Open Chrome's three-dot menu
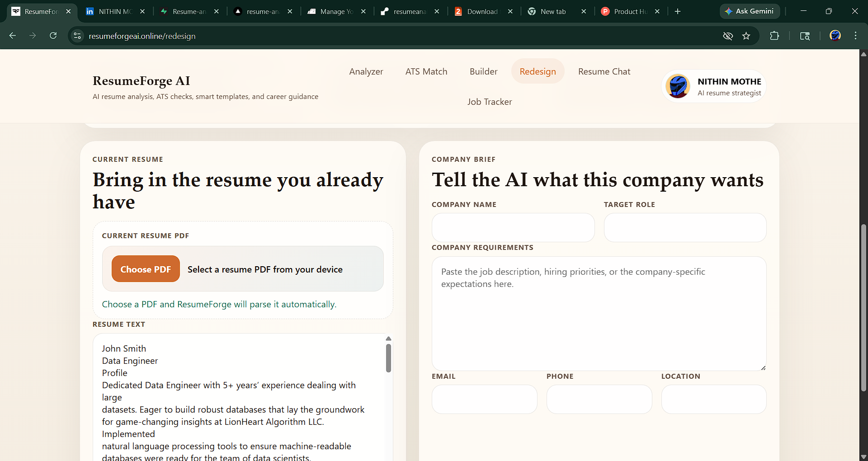The image size is (868, 461). [855, 36]
